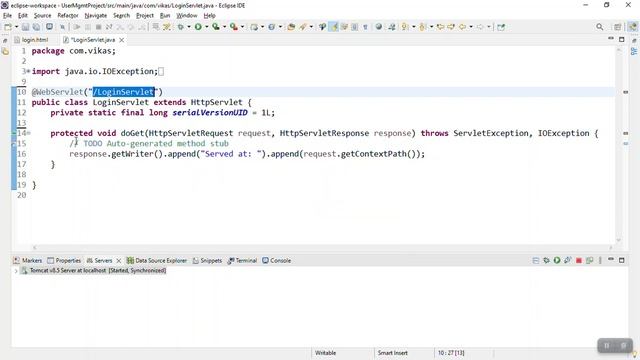The image size is (640, 360).
Task: Click the Publish to server icon
Action: click(x=589, y=260)
